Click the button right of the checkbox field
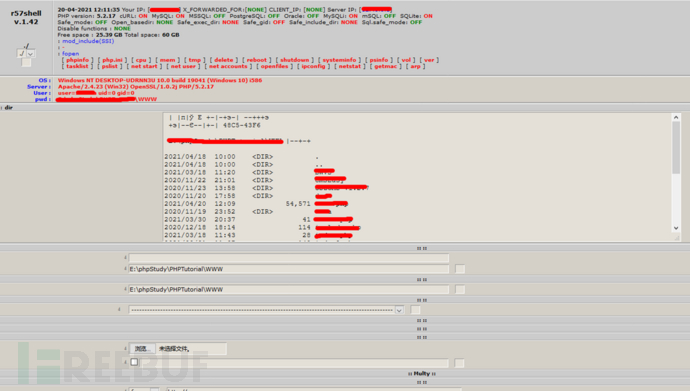This screenshot has width=690, height=391. pyautogui.click(x=459, y=363)
